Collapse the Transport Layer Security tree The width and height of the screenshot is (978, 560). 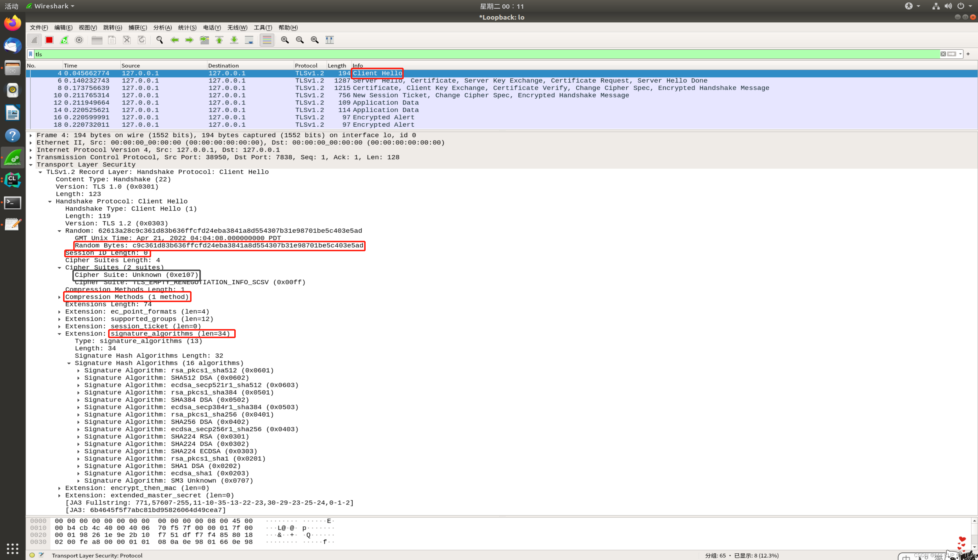point(31,165)
